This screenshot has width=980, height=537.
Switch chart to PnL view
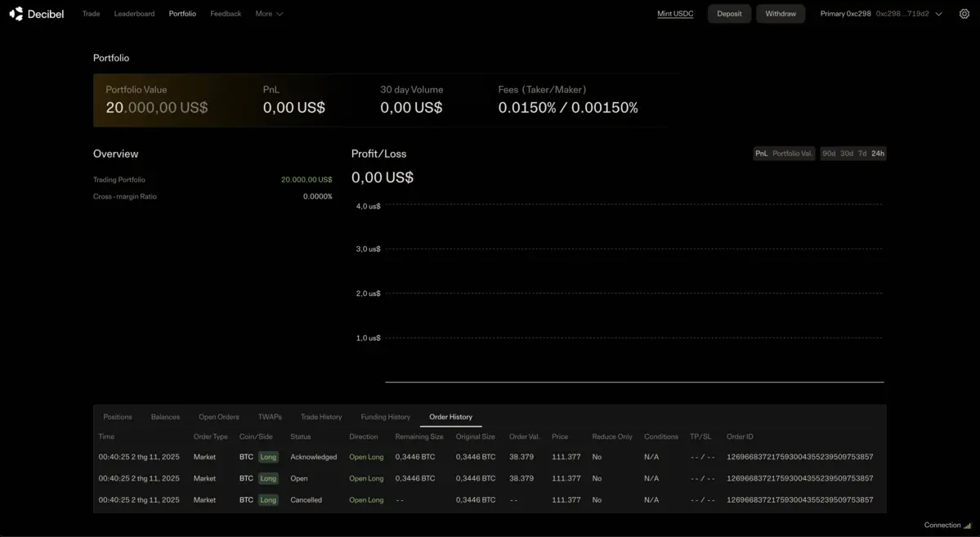pos(761,154)
